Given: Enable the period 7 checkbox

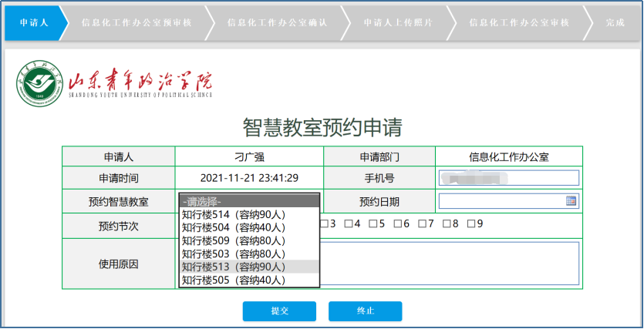Looking at the screenshot, I should 422,224.
